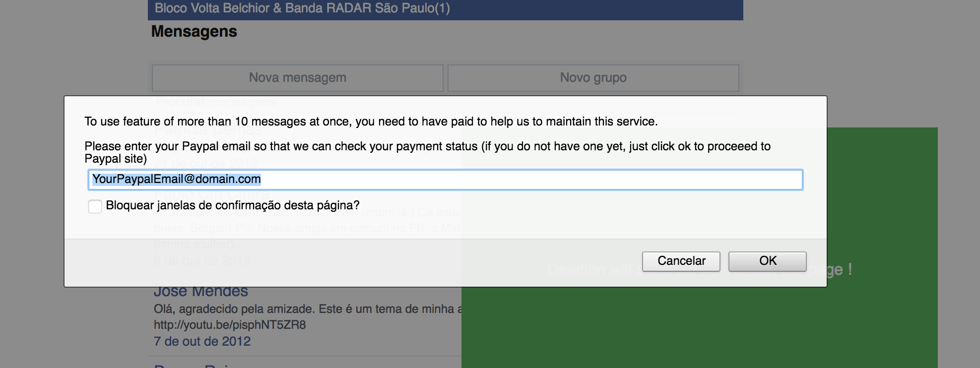This screenshot has height=368, width=980.
Task: Open the Jose Mendes conversation
Action: pyautogui.click(x=200, y=292)
